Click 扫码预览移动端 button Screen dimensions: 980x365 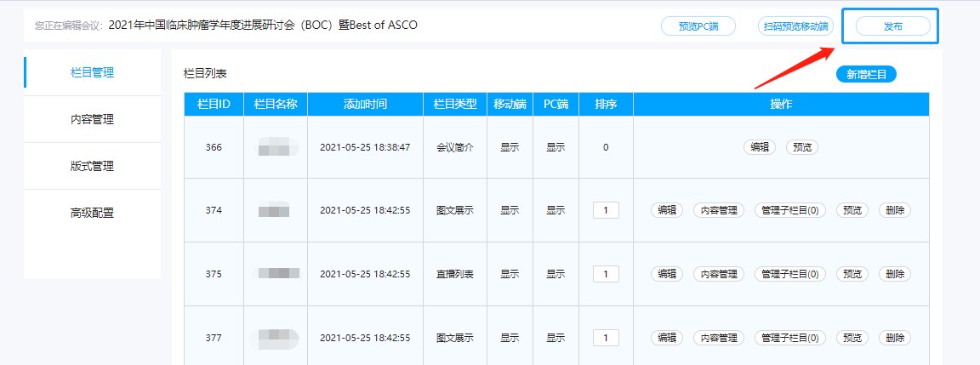tap(795, 26)
